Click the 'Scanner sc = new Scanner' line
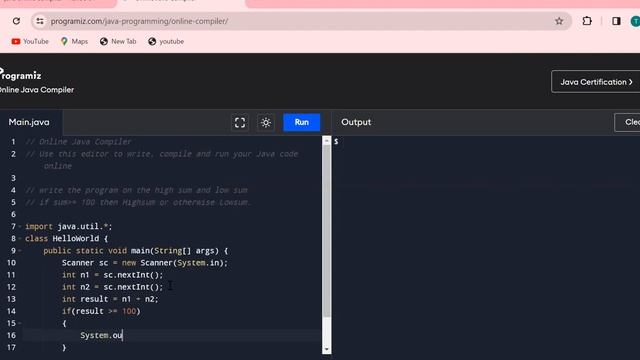Viewport: 640px width, 360px height. coord(145,263)
